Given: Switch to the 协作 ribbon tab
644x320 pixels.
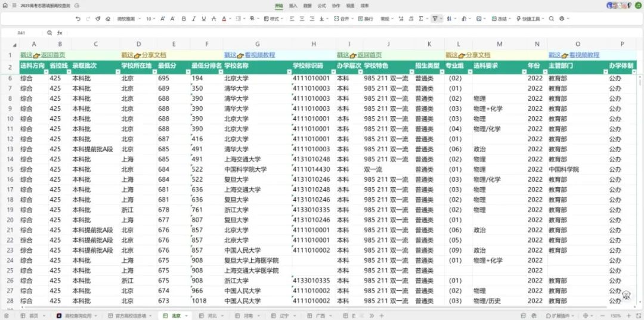Looking at the screenshot, I should click(336, 6).
